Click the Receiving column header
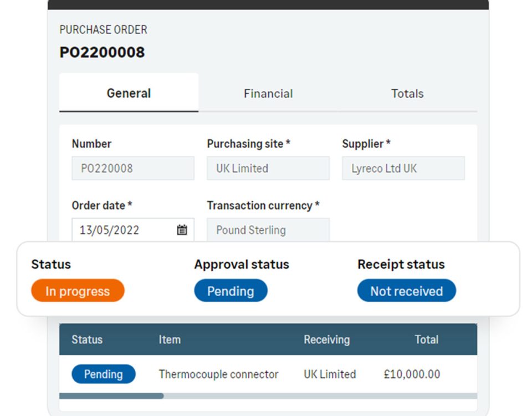The image size is (532, 416). pos(327,339)
